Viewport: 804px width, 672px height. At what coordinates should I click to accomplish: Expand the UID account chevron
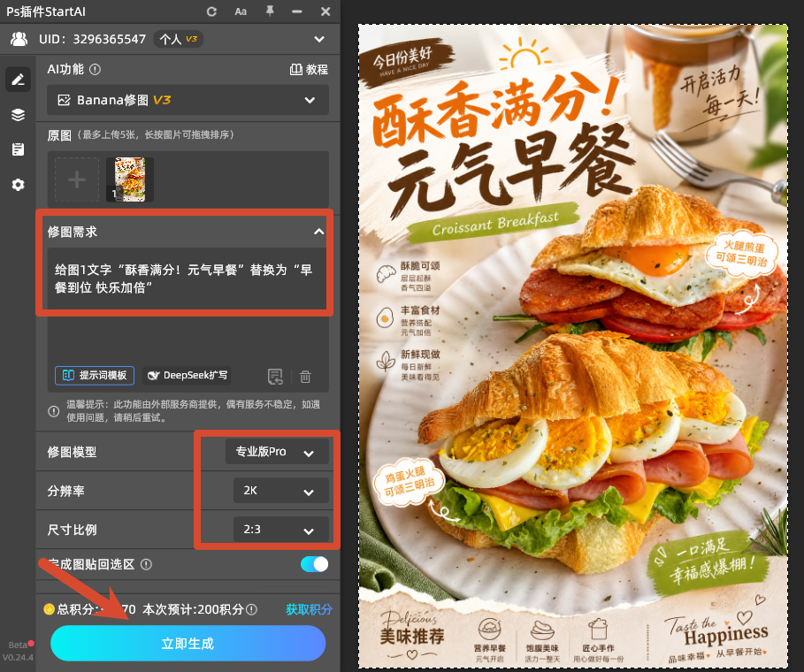point(319,39)
